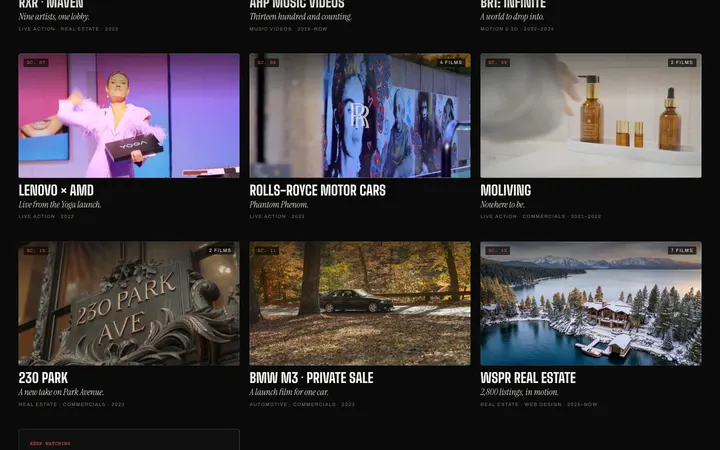Click 'REAL ESTATE · WEB DESIGN' tag line

(x=539, y=405)
